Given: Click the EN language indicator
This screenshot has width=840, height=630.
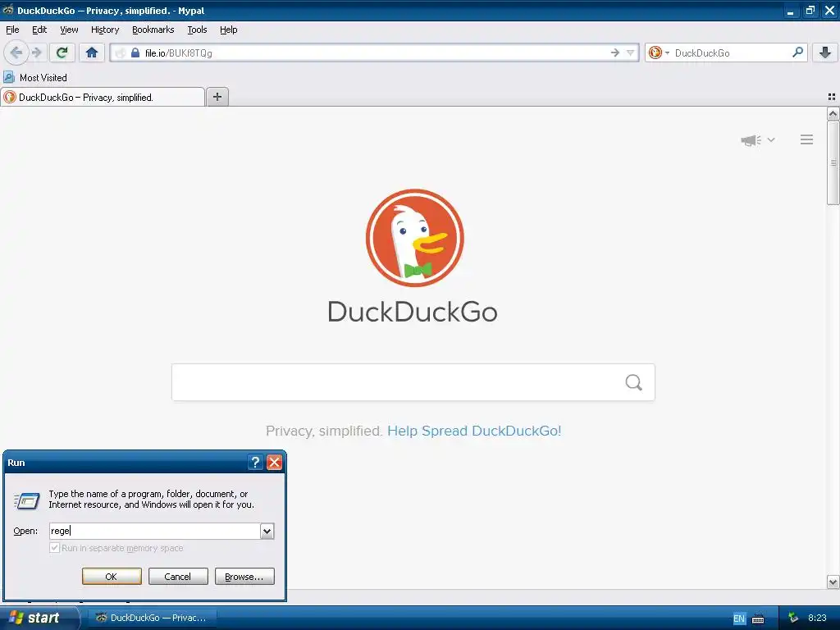Looking at the screenshot, I should (739, 619).
